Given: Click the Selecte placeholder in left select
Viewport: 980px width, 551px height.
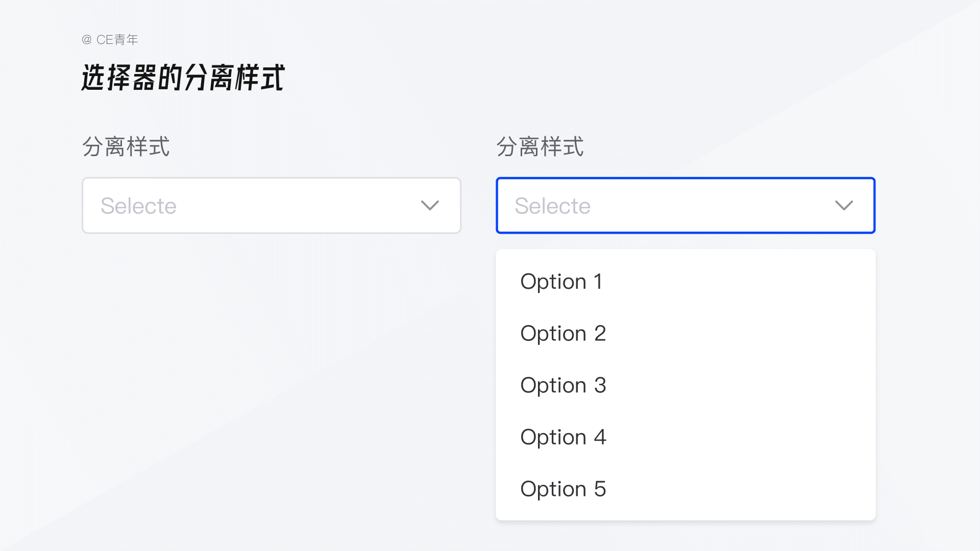Looking at the screenshot, I should (138, 206).
